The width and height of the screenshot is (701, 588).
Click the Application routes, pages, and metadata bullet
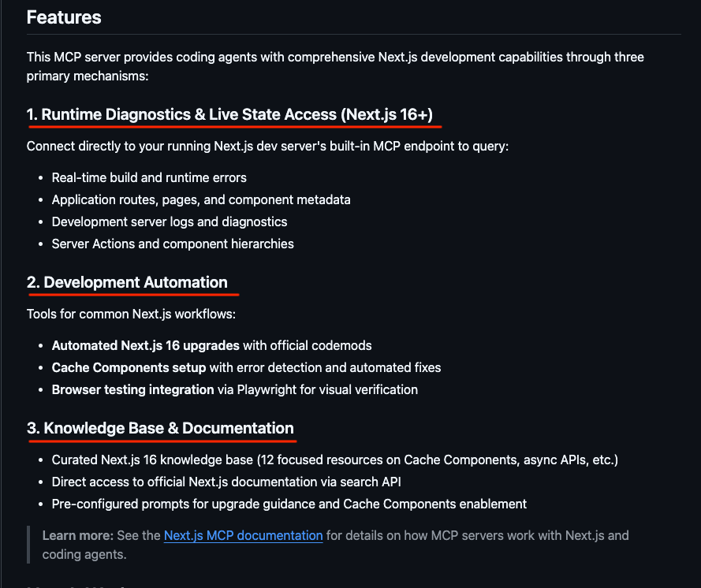pos(201,199)
